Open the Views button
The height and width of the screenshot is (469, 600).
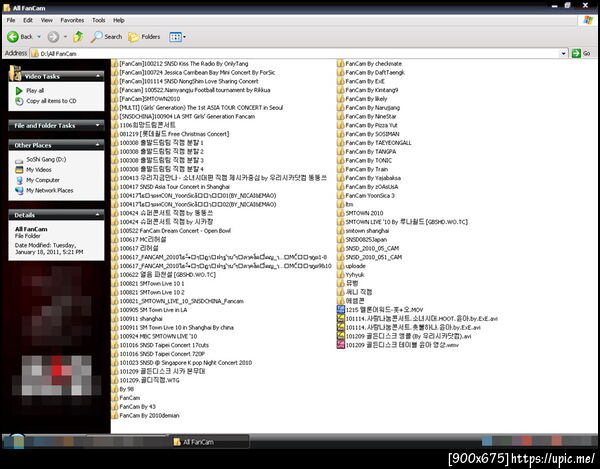pyautogui.click(x=175, y=37)
